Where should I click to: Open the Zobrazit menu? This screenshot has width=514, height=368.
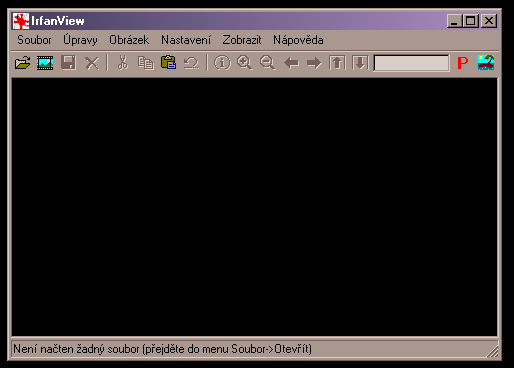click(x=242, y=40)
